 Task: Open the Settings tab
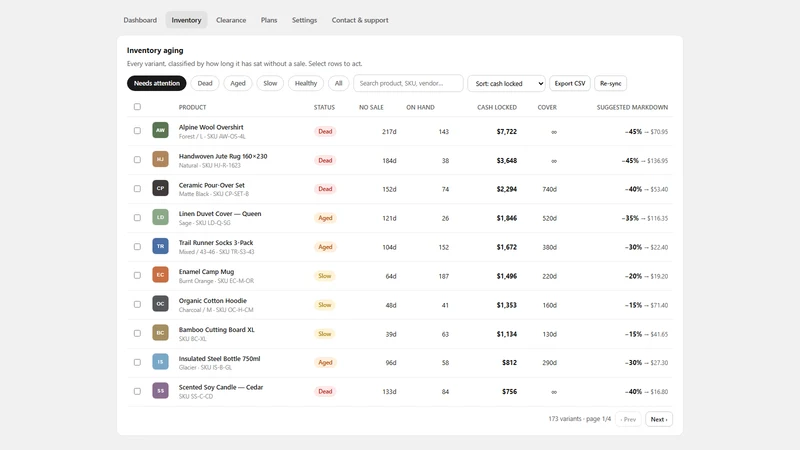point(304,20)
